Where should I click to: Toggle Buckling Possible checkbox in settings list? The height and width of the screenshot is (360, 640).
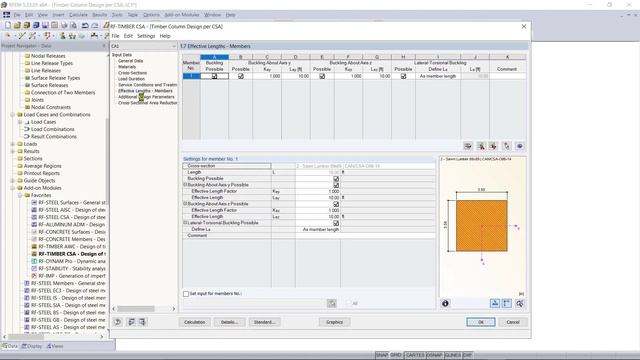pyautogui.click(x=336, y=179)
